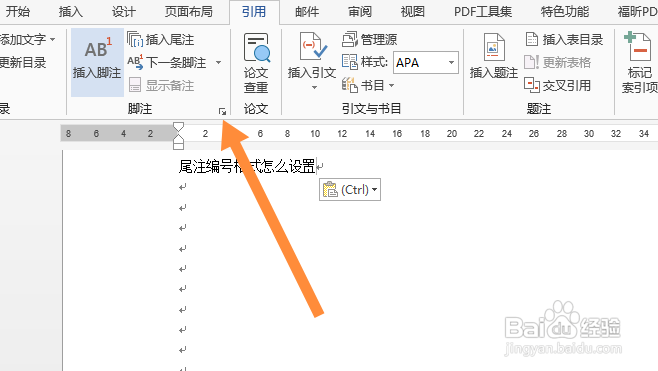Click Show Notes (显示备注) icon
The width and height of the screenshot is (658, 371).
pos(135,85)
